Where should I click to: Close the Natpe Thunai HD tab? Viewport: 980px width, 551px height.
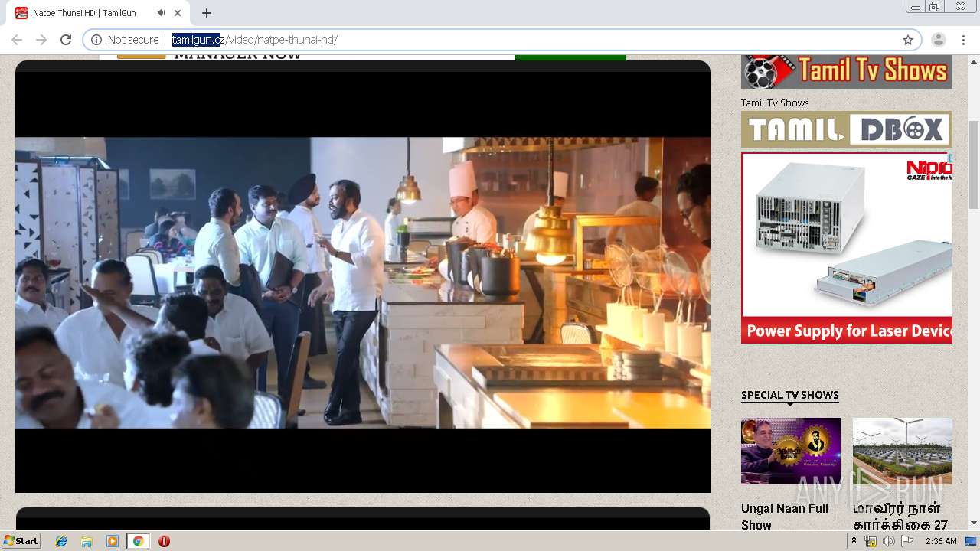179,13
